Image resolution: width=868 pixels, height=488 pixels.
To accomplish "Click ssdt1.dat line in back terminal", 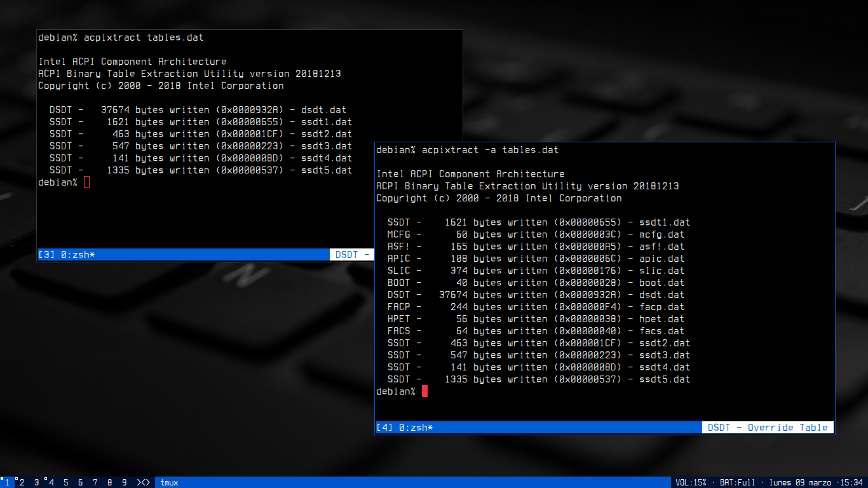I will tap(201, 122).
